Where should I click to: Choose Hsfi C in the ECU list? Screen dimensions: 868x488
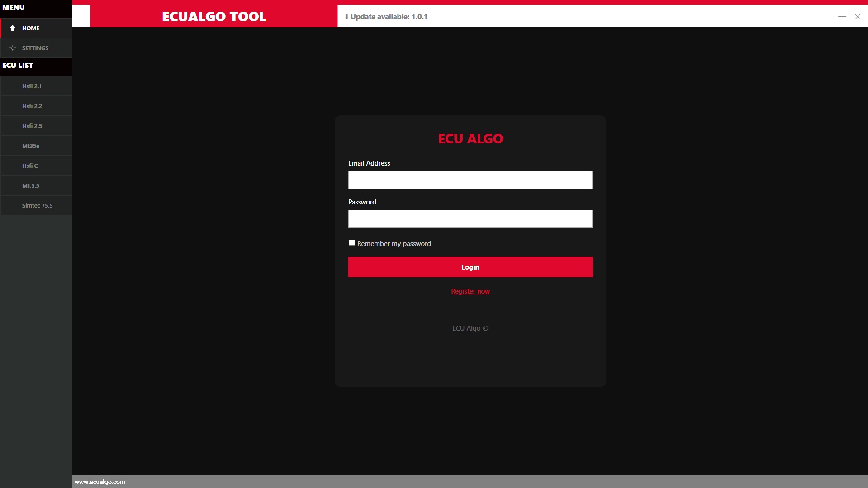click(36, 166)
